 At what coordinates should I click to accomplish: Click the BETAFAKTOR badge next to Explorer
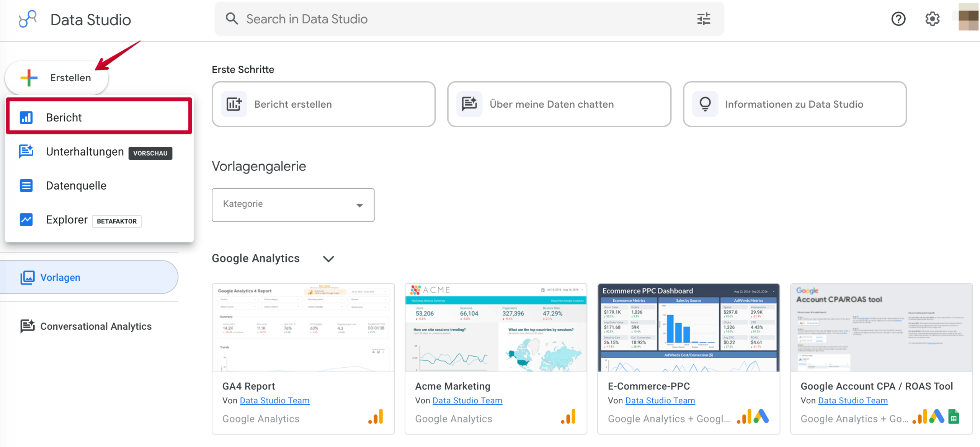tap(117, 221)
